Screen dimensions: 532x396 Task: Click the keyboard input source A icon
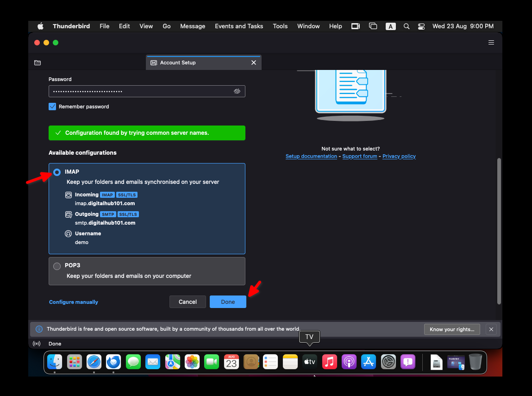coord(390,26)
